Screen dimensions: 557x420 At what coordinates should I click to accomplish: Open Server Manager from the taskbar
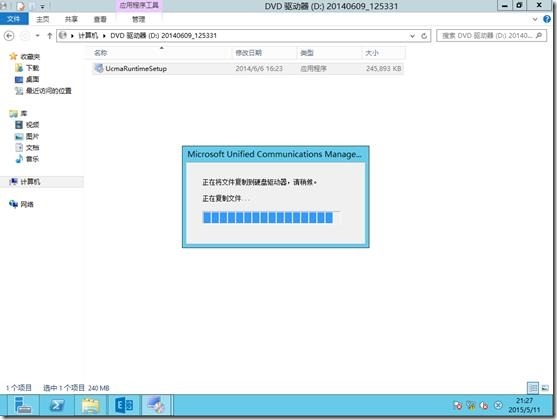tap(23, 405)
